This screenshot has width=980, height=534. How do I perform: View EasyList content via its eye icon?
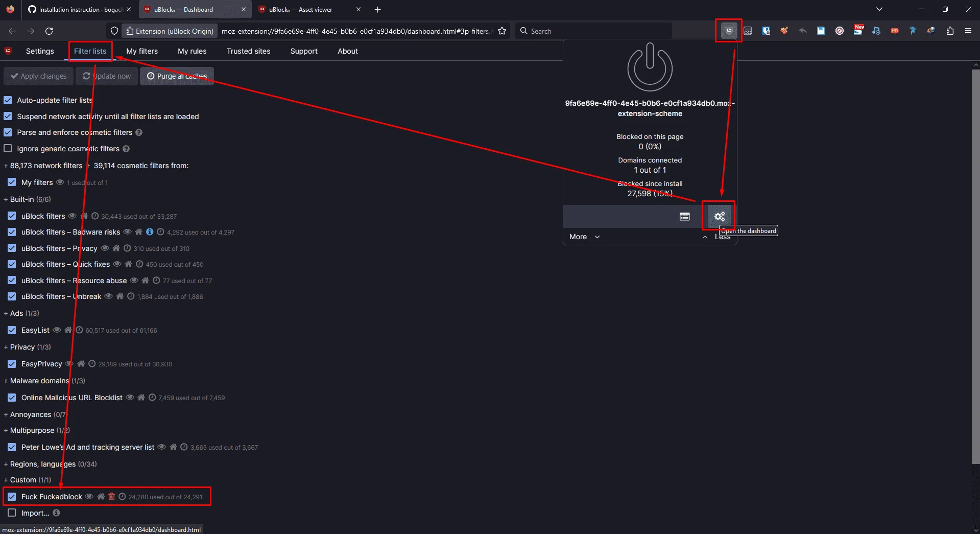pos(57,330)
